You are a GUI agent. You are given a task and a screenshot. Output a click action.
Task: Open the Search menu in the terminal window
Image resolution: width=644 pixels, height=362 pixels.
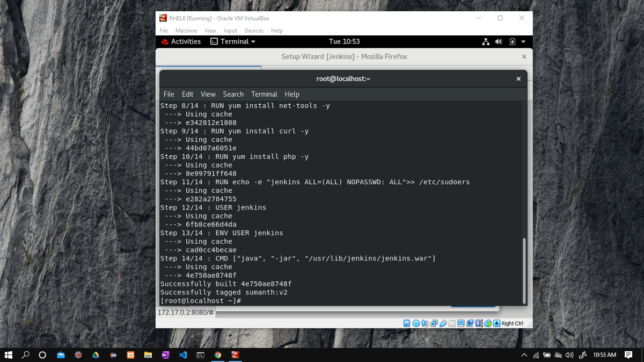pos(233,94)
